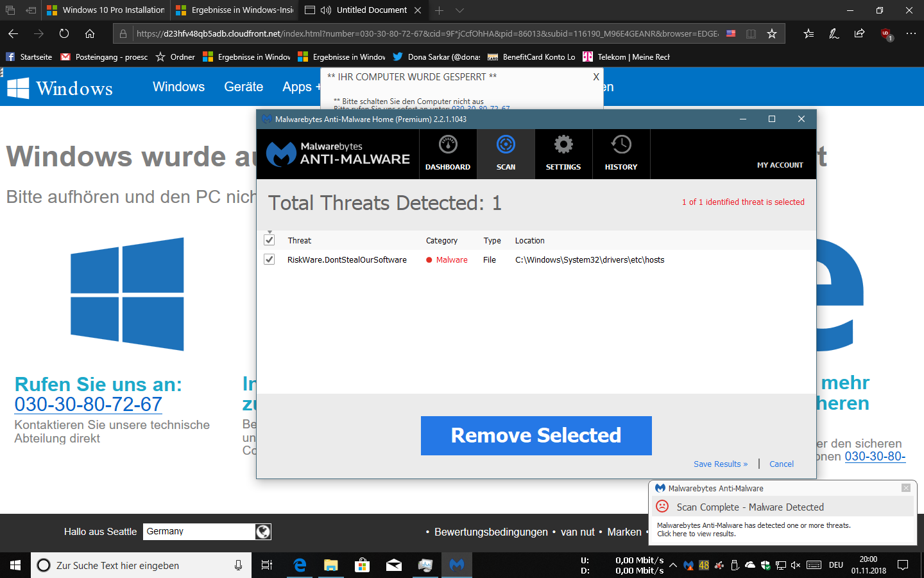Switch to the Malwarebytes Scan tab

coord(506,154)
